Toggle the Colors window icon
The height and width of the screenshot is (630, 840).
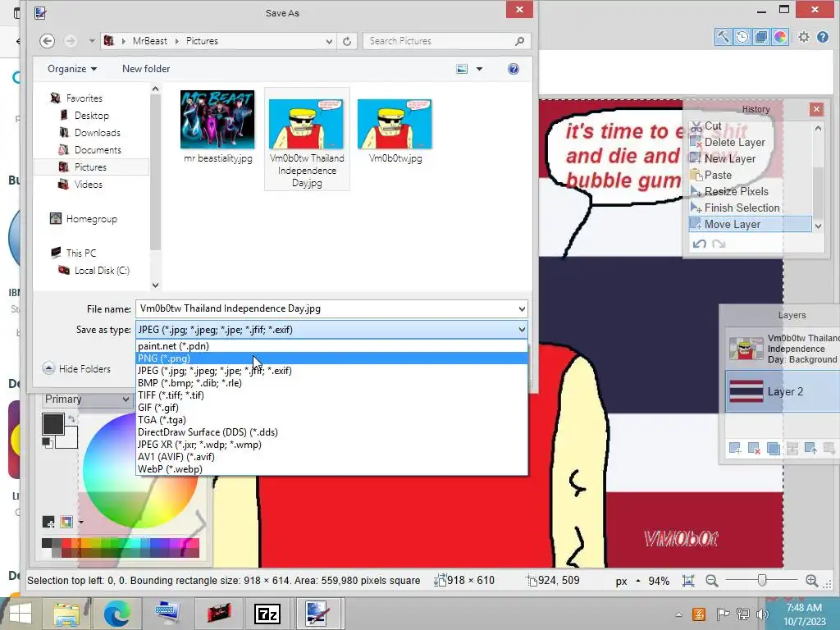point(779,37)
